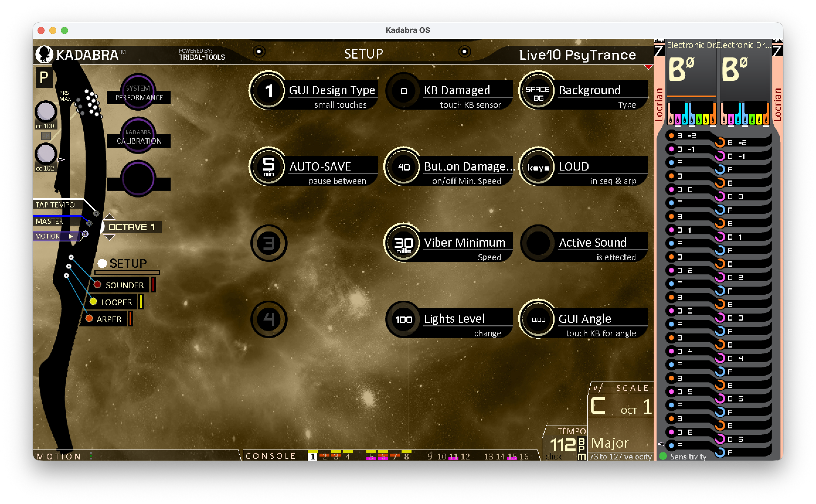The width and height of the screenshot is (816, 504).
Task: Click the System Performance circle icon
Action: pyautogui.click(x=138, y=92)
